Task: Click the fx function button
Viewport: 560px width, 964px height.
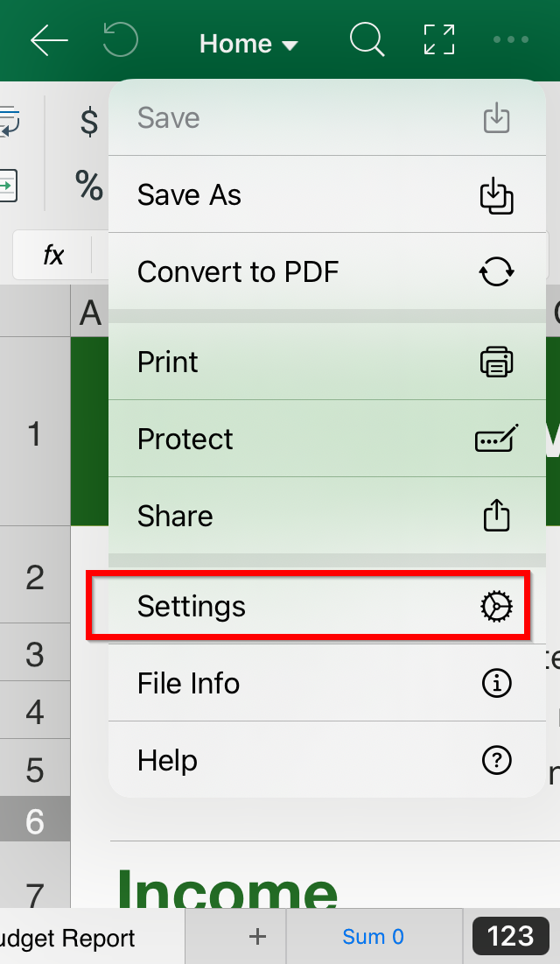Action: pos(53,255)
